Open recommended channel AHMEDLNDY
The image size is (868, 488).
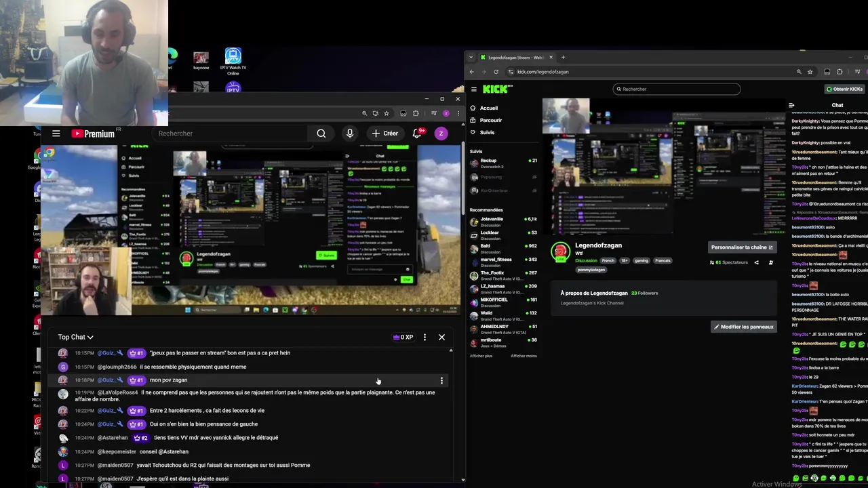click(x=503, y=329)
